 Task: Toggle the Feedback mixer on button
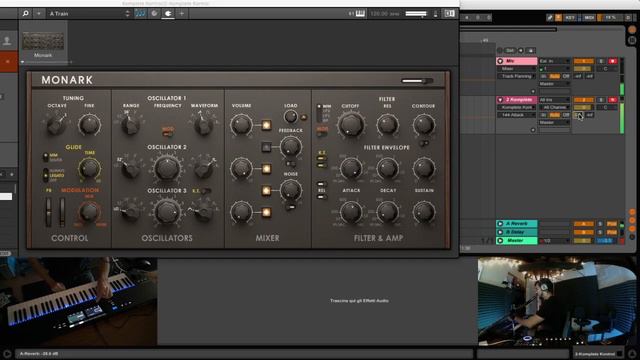(266, 147)
